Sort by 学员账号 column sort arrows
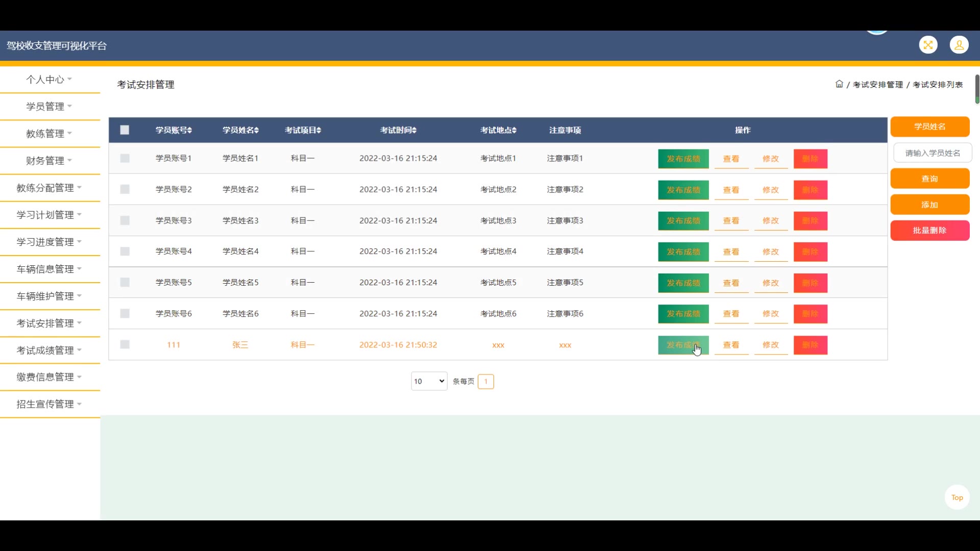980x551 pixels. [x=189, y=131]
